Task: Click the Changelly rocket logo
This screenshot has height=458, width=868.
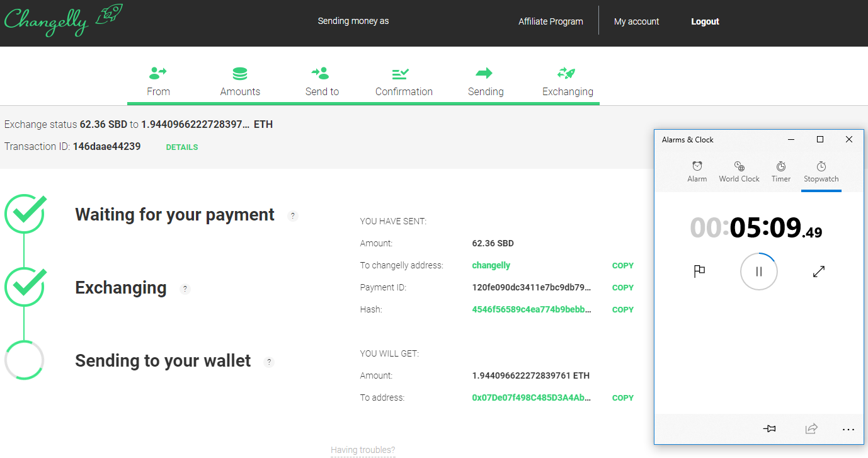Action: [63, 20]
